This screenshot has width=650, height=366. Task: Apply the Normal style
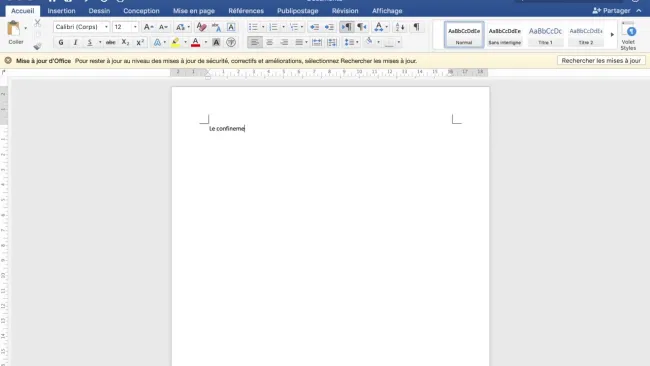pyautogui.click(x=464, y=35)
